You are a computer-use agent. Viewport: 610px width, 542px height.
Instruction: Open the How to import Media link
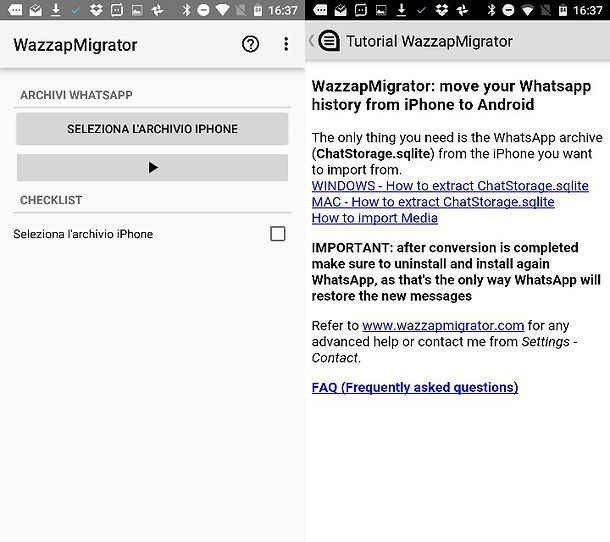pyautogui.click(x=375, y=218)
